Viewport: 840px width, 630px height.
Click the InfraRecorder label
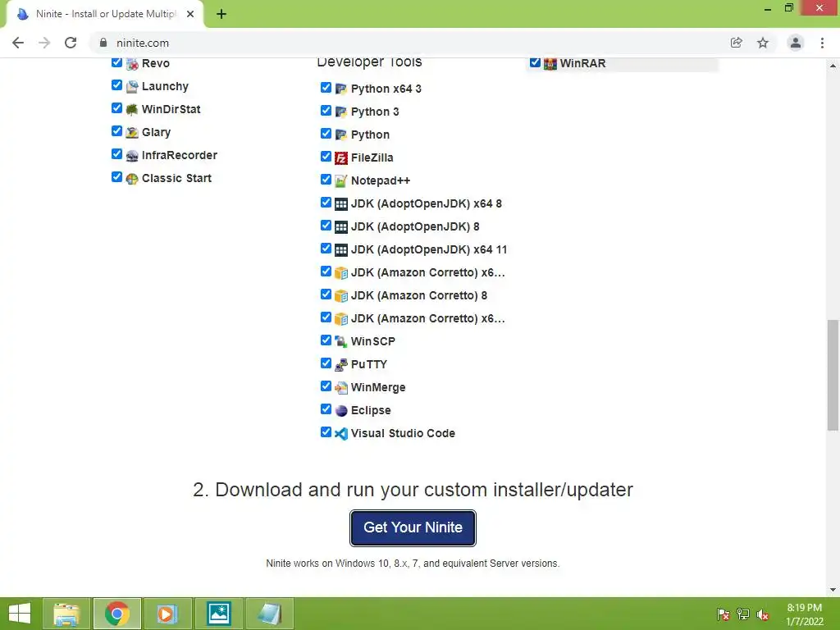pos(180,155)
